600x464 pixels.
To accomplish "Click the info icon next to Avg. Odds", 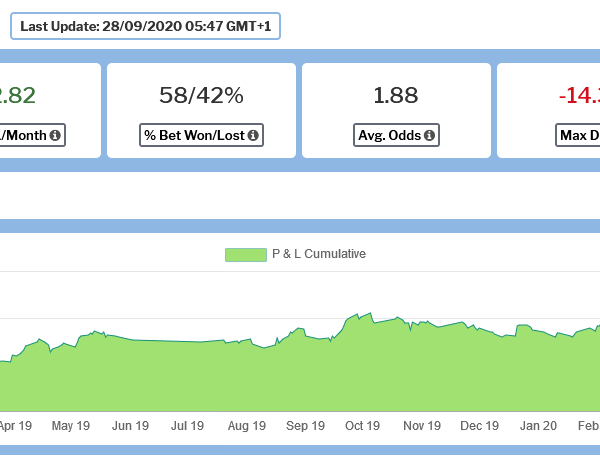I will 429,135.
